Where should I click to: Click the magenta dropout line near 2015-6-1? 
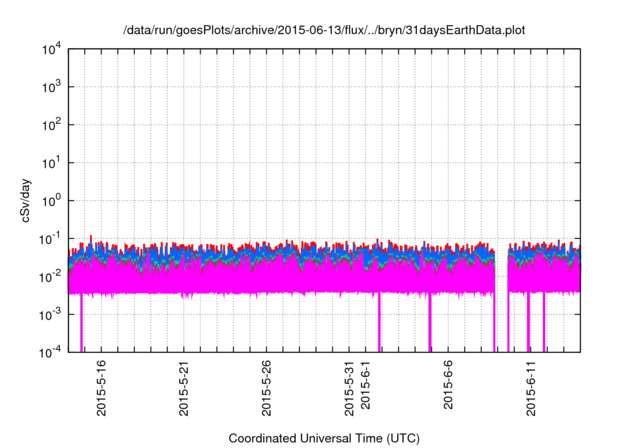tap(379, 322)
